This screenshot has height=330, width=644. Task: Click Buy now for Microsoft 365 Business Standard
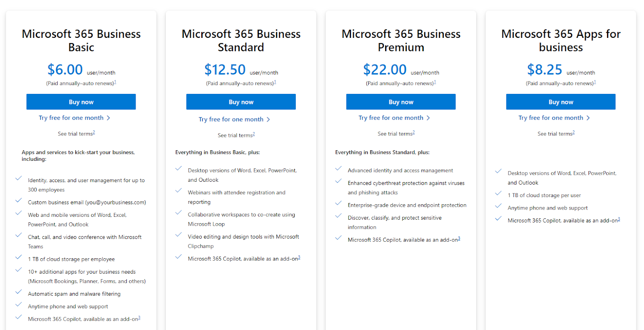pyautogui.click(x=241, y=102)
